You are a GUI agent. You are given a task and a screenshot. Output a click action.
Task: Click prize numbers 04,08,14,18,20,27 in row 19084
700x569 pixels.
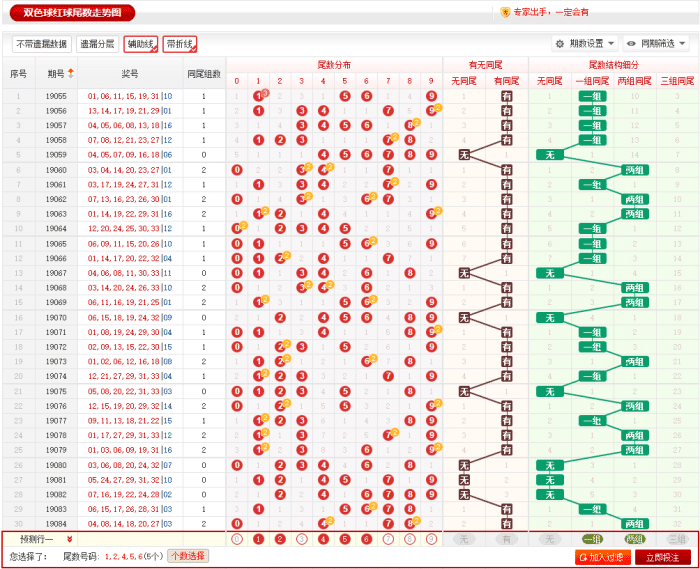pos(124,524)
